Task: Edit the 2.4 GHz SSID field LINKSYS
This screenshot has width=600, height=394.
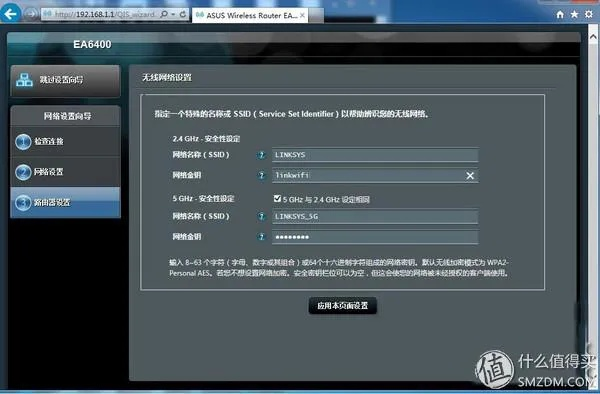Action: pyautogui.click(x=375, y=155)
